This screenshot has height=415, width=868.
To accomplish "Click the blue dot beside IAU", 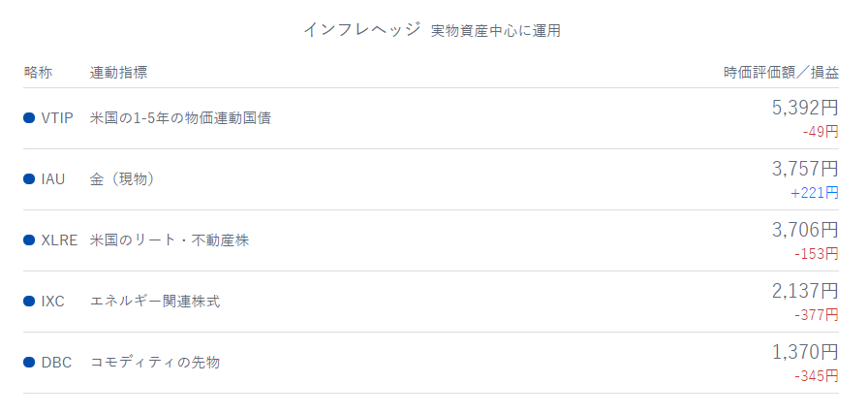I will point(29,179).
